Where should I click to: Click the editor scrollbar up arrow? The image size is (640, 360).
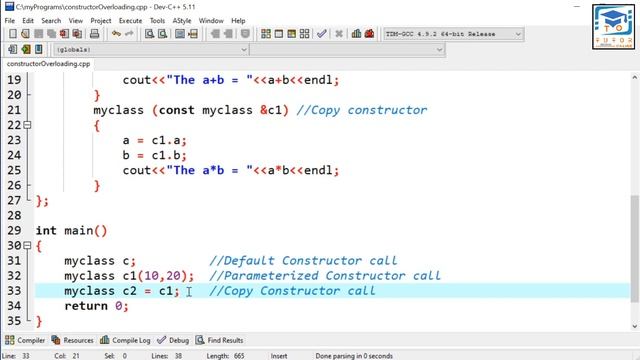point(634,77)
